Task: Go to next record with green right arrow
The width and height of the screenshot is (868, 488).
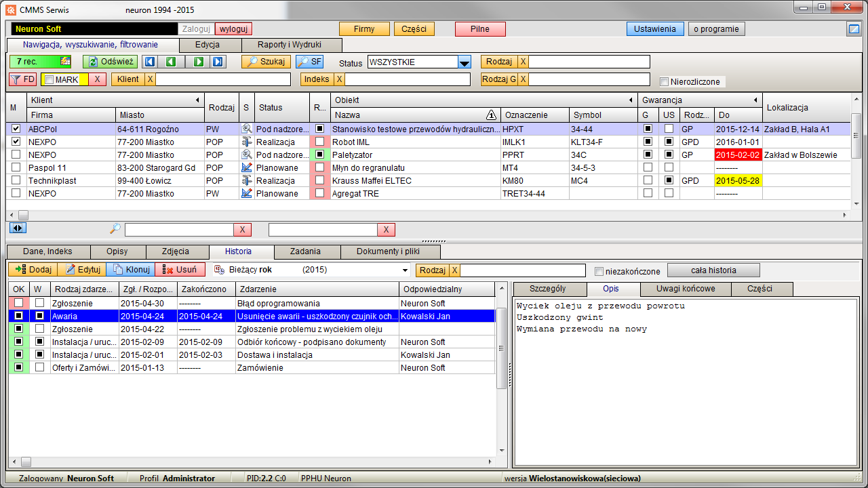Action: pos(199,62)
